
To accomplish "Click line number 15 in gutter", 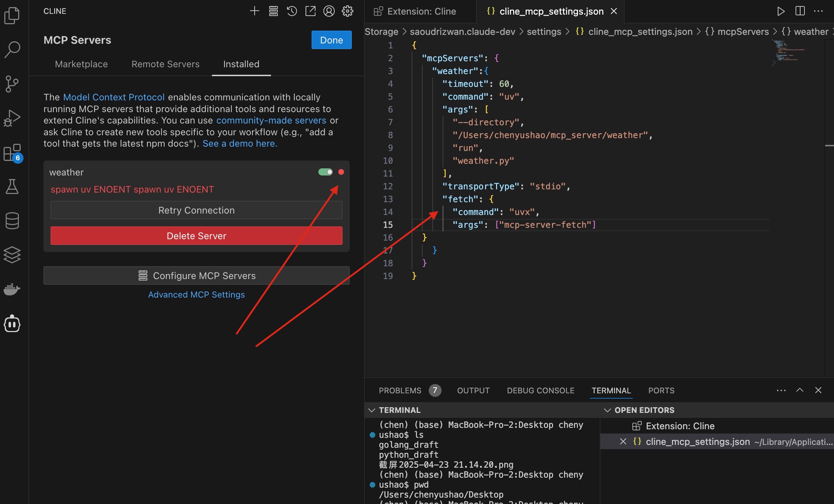I will [388, 225].
